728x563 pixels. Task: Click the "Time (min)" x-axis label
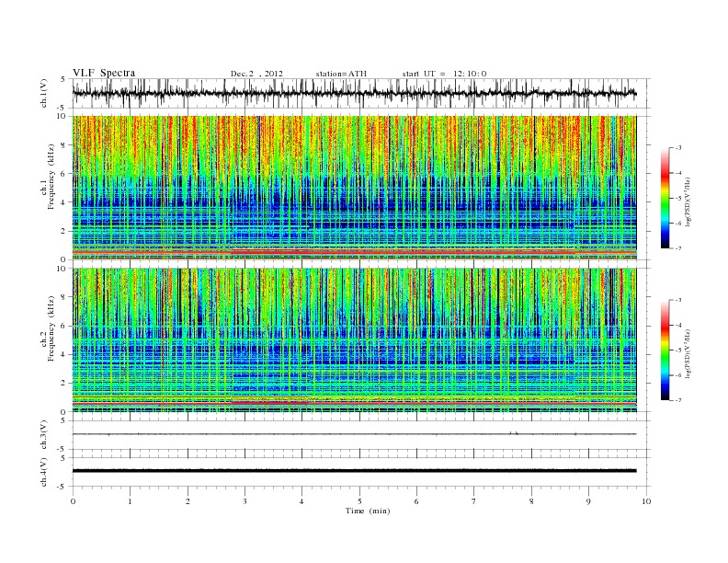coord(368,511)
